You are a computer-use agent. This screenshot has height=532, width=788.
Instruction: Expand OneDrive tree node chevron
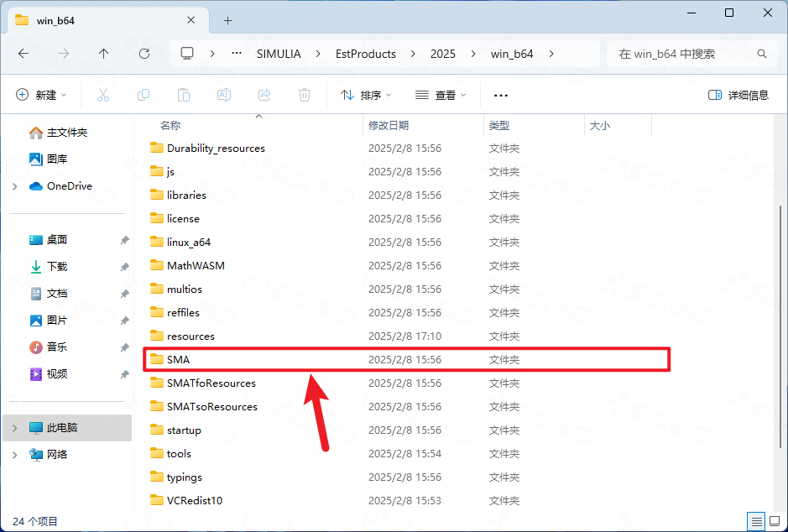click(x=14, y=186)
